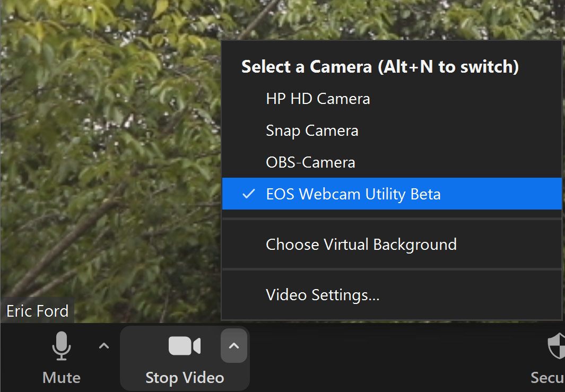Viewport: 565px width, 392px height.
Task: Click the checkmark beside EOS Webcam Utility
Action: point(248,194)
